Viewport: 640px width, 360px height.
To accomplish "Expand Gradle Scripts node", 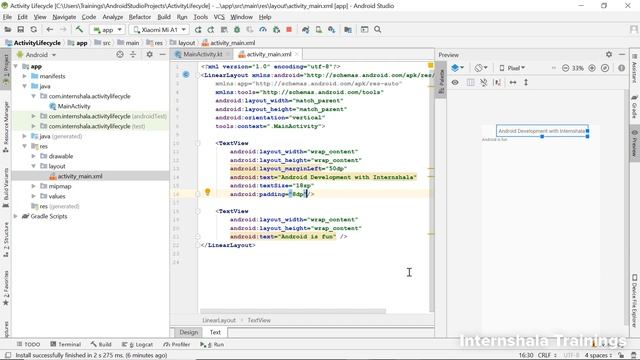I will 16,216.
